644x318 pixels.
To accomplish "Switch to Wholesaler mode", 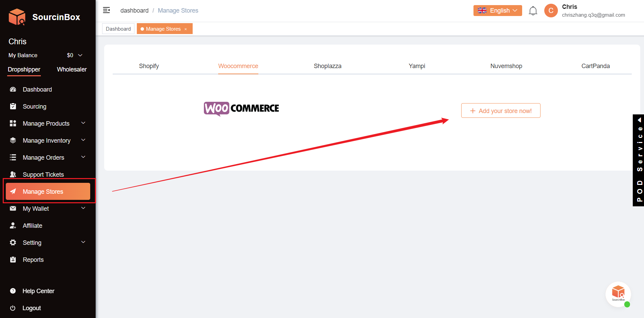I will pos(71,69).
